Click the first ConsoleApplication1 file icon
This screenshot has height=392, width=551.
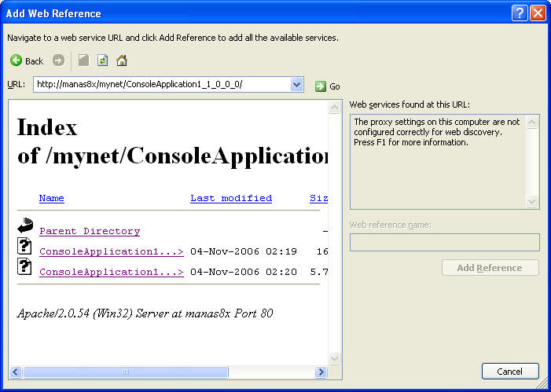(24, 247)
